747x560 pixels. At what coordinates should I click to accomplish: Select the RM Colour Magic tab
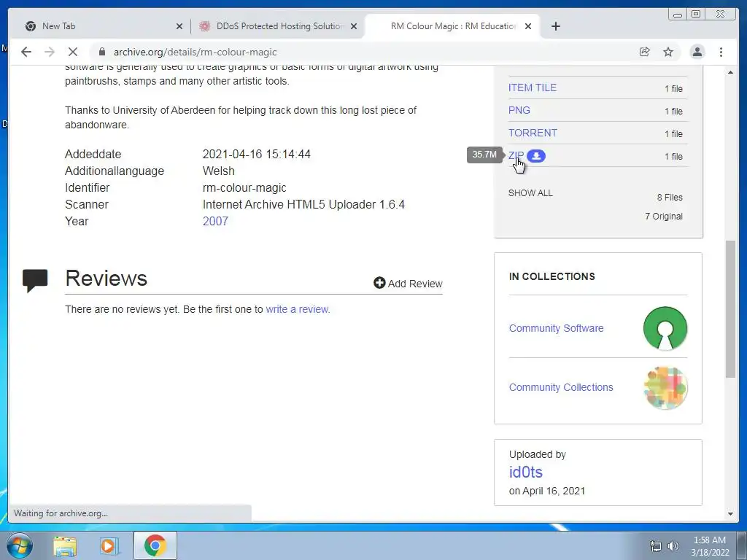click(452, 26)
